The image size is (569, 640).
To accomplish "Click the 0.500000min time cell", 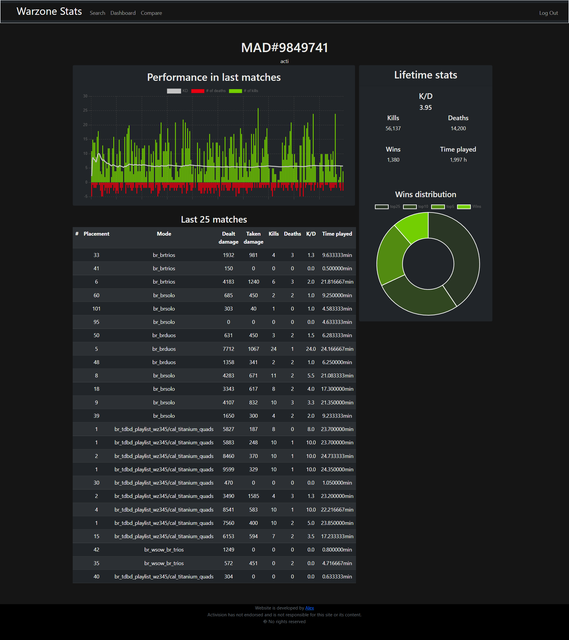I will click(x=337, y=269).
